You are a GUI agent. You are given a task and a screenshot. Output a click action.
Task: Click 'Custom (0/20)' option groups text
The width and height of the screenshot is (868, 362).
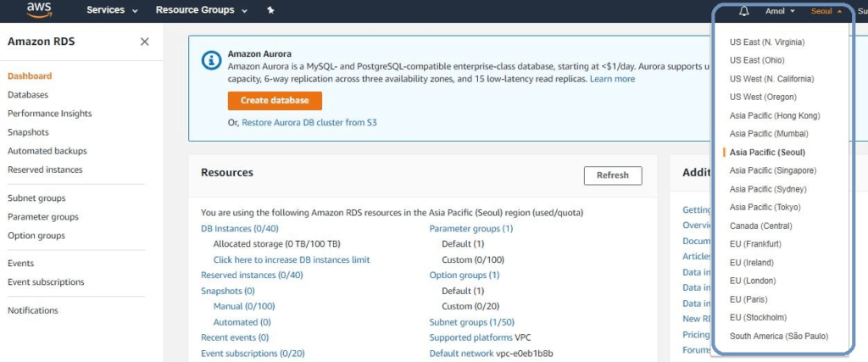tap(470, 306)
